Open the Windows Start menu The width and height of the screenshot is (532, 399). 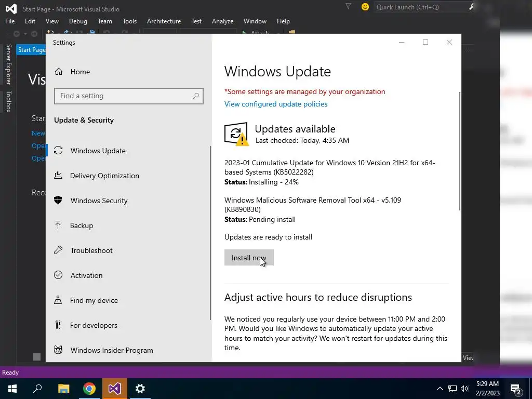point(12,389)
